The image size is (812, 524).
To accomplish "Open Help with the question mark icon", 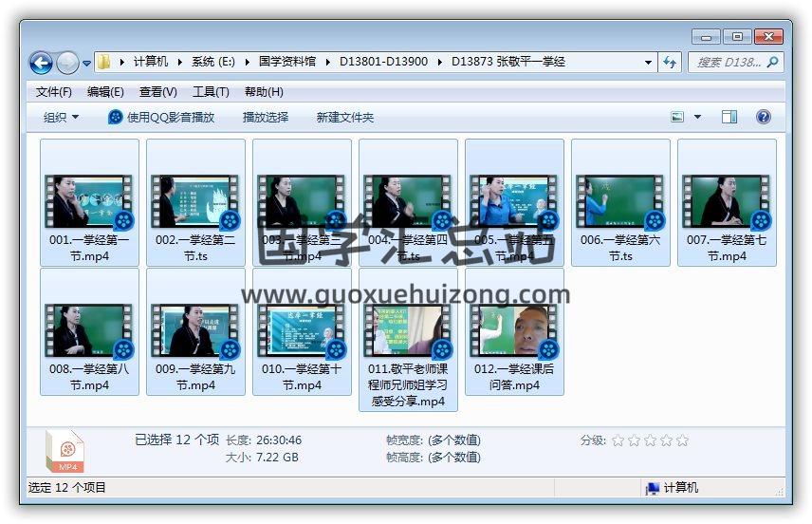I will pos(764,117).
